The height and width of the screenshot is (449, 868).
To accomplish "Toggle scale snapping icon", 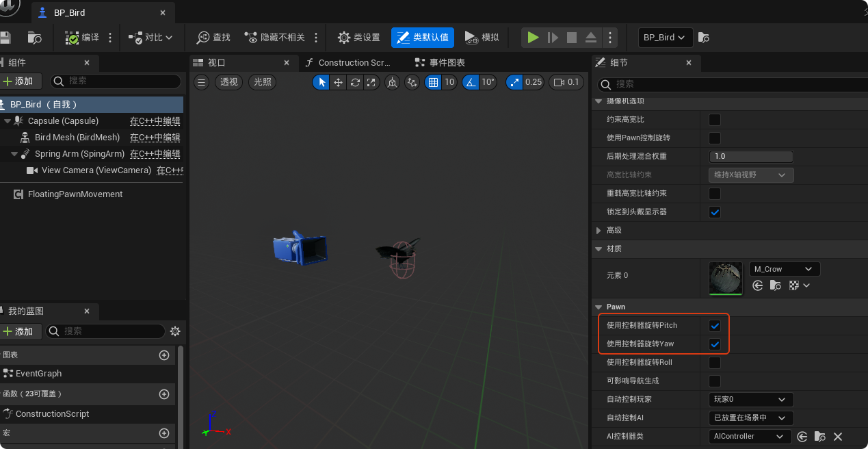I will pos(514,82).
